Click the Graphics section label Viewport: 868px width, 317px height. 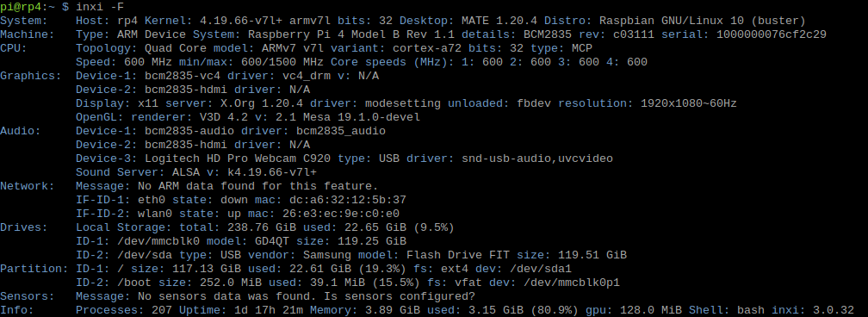coord(31,76)
